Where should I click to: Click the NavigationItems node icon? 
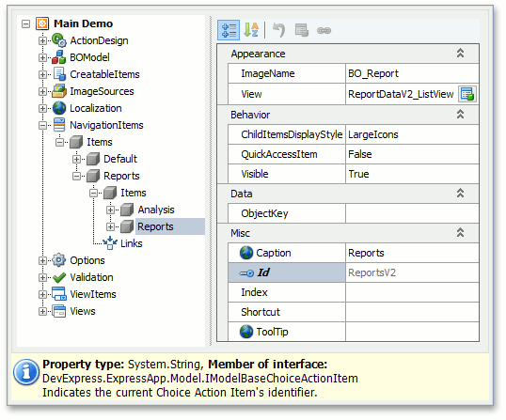click(59, 125)
